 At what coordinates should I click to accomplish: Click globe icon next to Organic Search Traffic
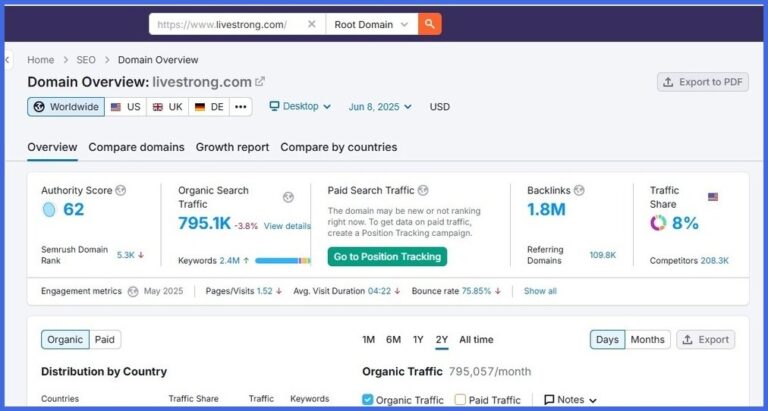(288, 197)
